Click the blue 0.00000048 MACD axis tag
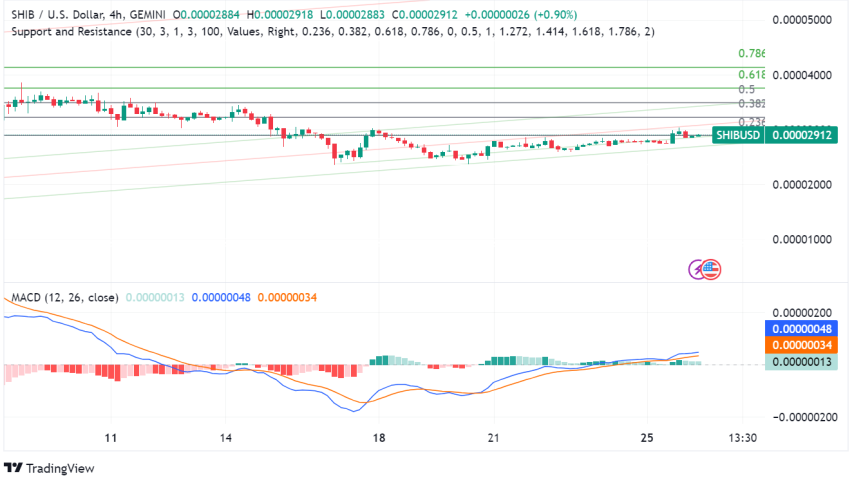Screen dimensions: 852x485 click(x=806, y=328)
